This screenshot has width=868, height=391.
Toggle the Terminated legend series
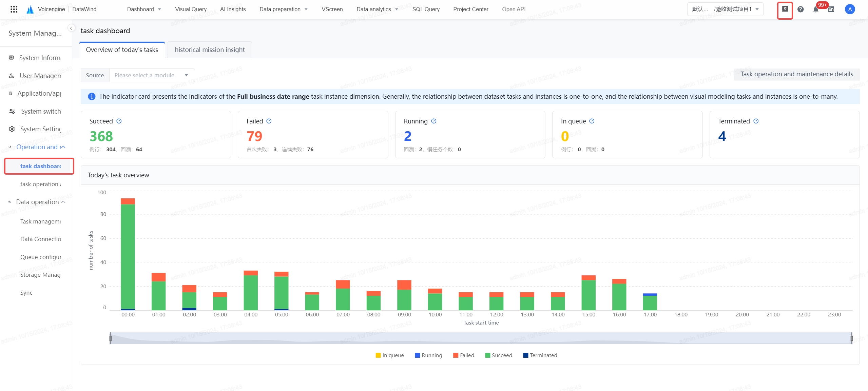tap(540, 355)
